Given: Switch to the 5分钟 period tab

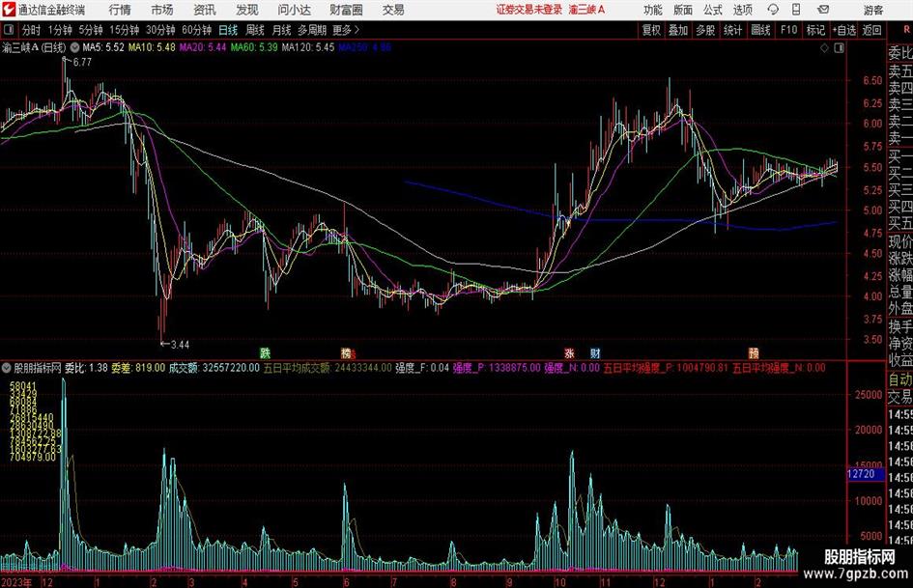Looking at the screenshot, I should [91, 30].
